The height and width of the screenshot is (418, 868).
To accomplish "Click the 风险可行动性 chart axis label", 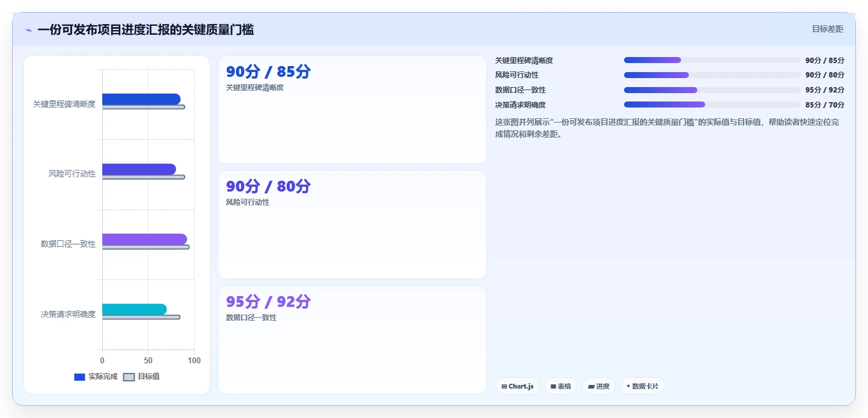I will point(72,174).
